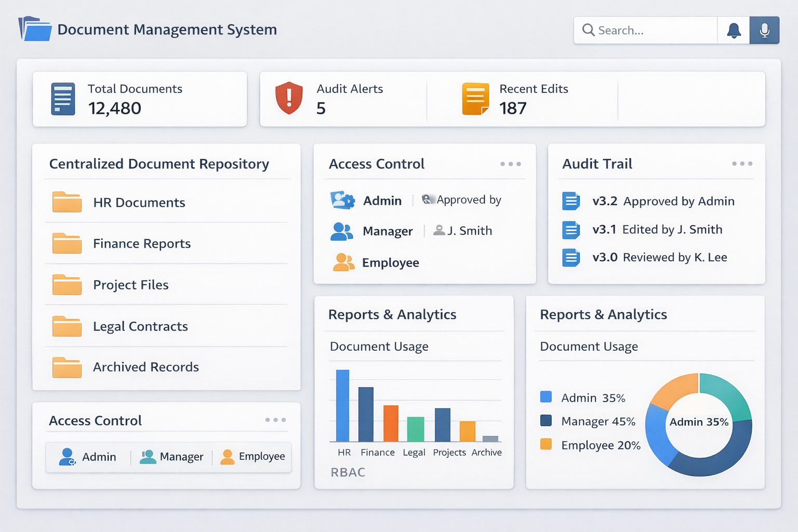The image size is (798, 532).
Task: Click the red Audit Alerts shield icon
Action: point(289,98)
